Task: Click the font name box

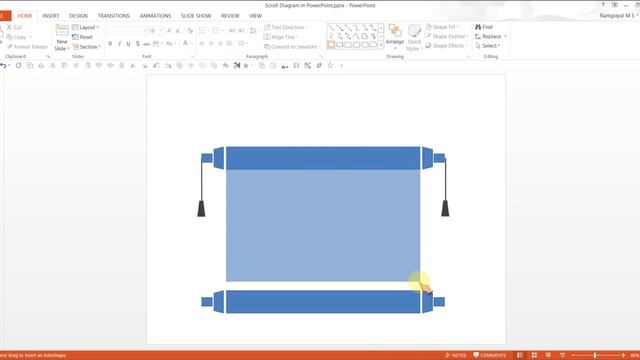Action: 126,31
